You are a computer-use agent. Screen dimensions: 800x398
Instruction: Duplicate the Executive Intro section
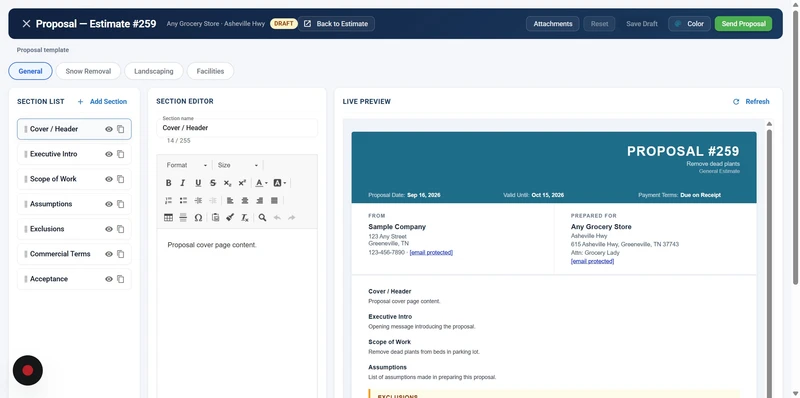point(120,154)
